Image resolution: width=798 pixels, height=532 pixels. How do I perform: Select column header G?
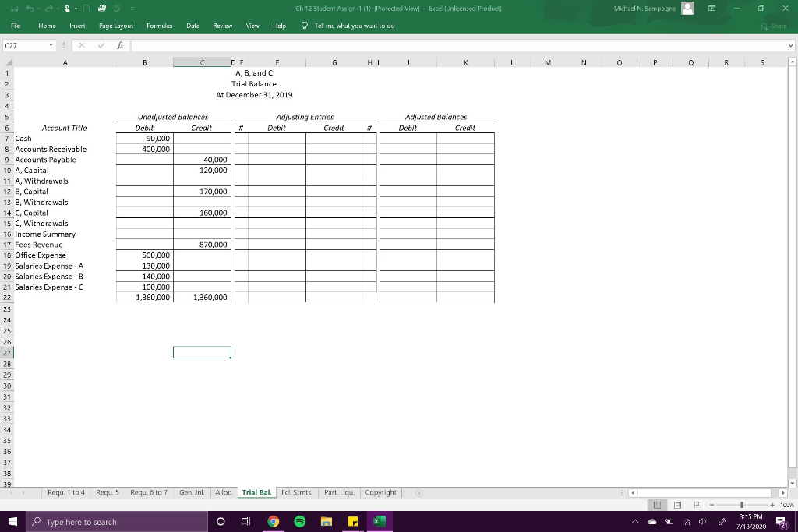[x=334, y=62]
